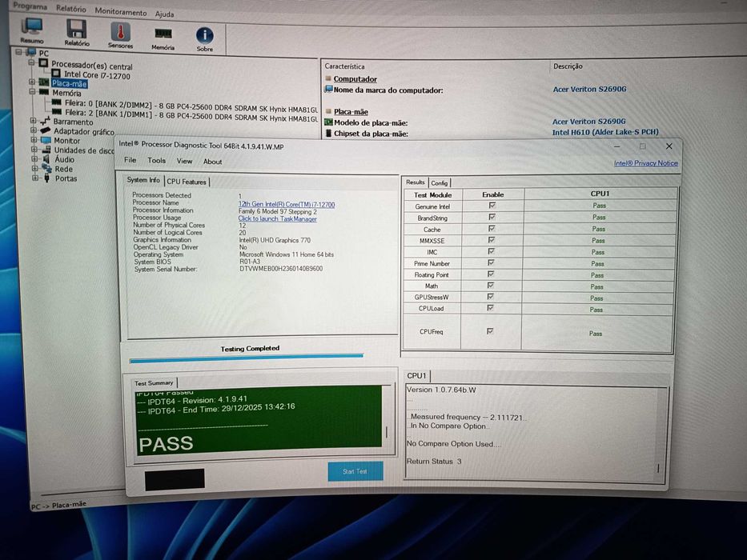The image size is (747, 560).
Task: Collapse the Processador(es) central node
Action: pyautogui.click(x=31, y=62)
